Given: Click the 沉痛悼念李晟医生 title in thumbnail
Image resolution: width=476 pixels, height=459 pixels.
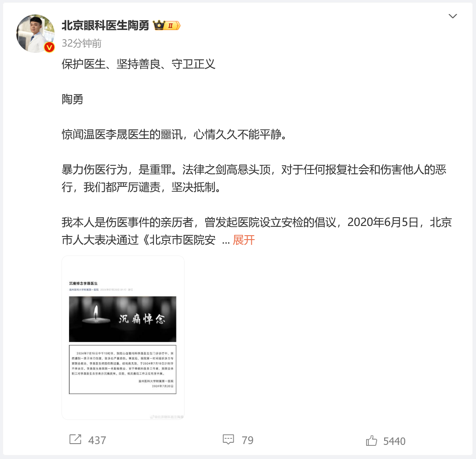Looking at the screenshot, I should [84, 283].
